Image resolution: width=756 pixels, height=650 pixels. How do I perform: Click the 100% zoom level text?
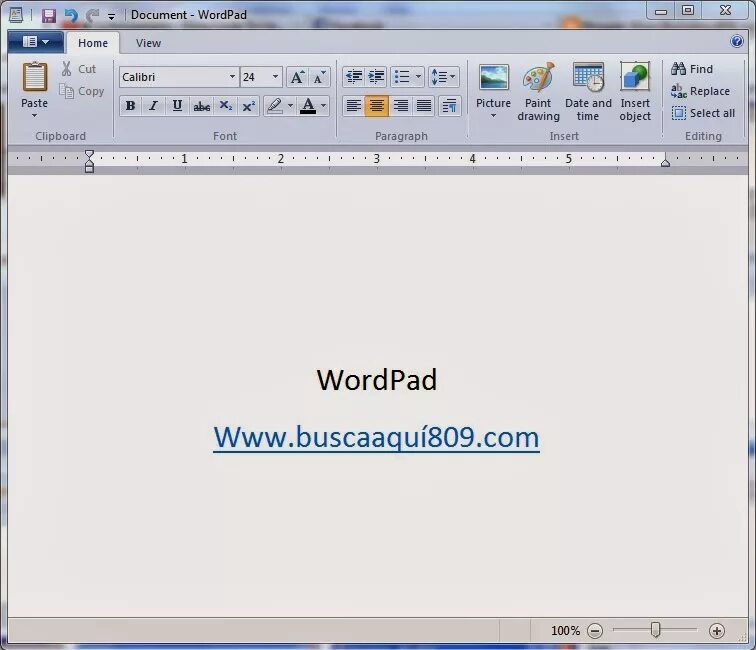click(x=565, y=631)
